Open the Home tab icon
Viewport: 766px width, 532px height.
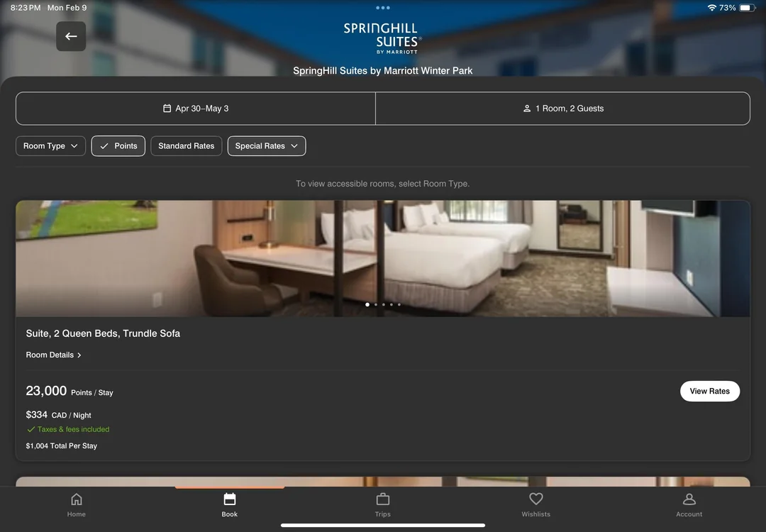click(x=77, y=499)
